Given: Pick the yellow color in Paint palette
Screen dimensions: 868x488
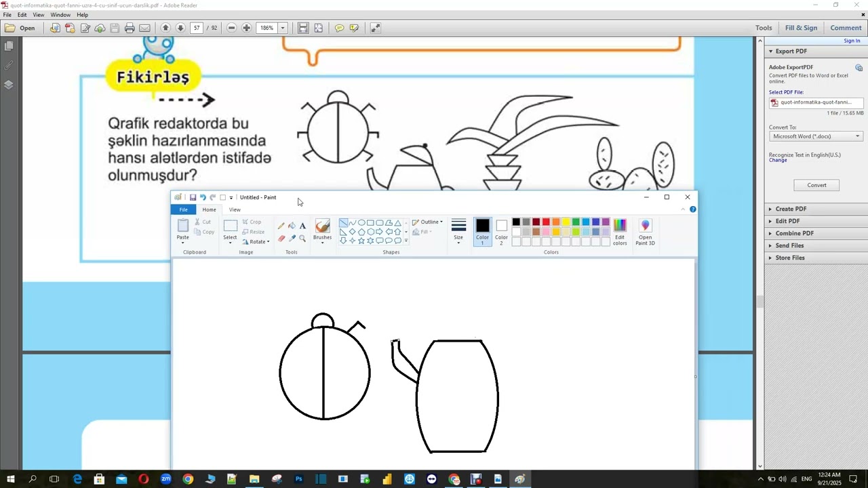Looking at the screenshot, I should (x=566, y=222).
